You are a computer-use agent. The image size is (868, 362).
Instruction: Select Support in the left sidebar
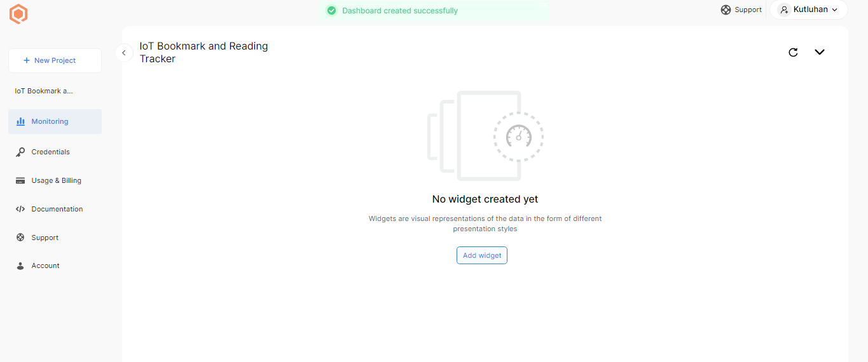pyautogui.click(x=45, y=238)
